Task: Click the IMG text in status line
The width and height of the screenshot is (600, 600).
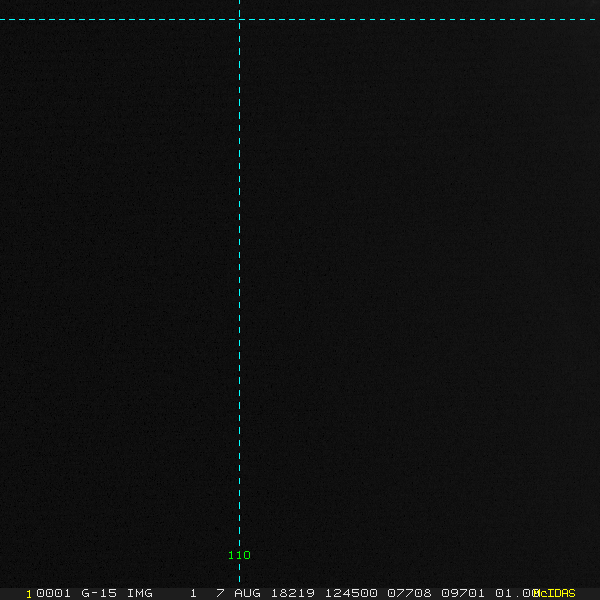Action: [x=140, y=593]
